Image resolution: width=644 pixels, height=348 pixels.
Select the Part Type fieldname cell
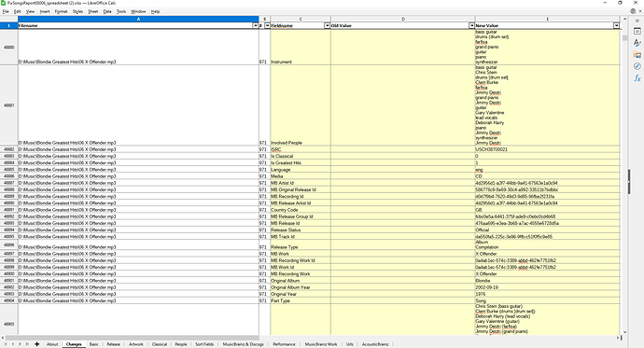301,300
